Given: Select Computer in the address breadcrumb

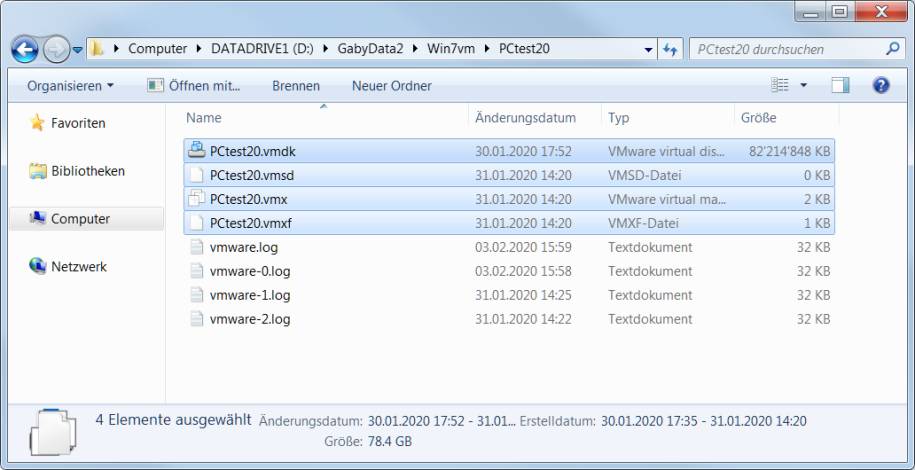Looking at the screenshot, I should 158,49.
